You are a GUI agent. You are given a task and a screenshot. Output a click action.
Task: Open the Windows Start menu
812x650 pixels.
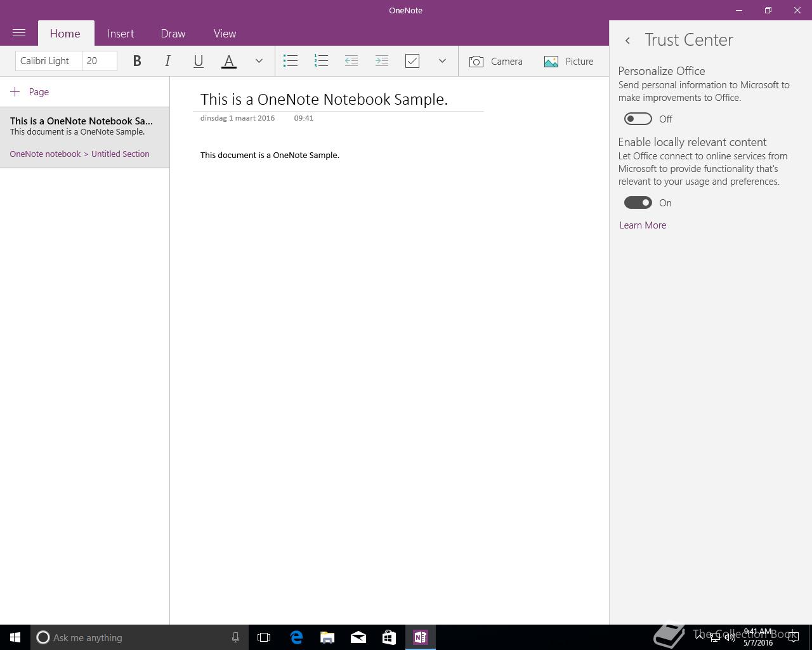click(15, 637)
